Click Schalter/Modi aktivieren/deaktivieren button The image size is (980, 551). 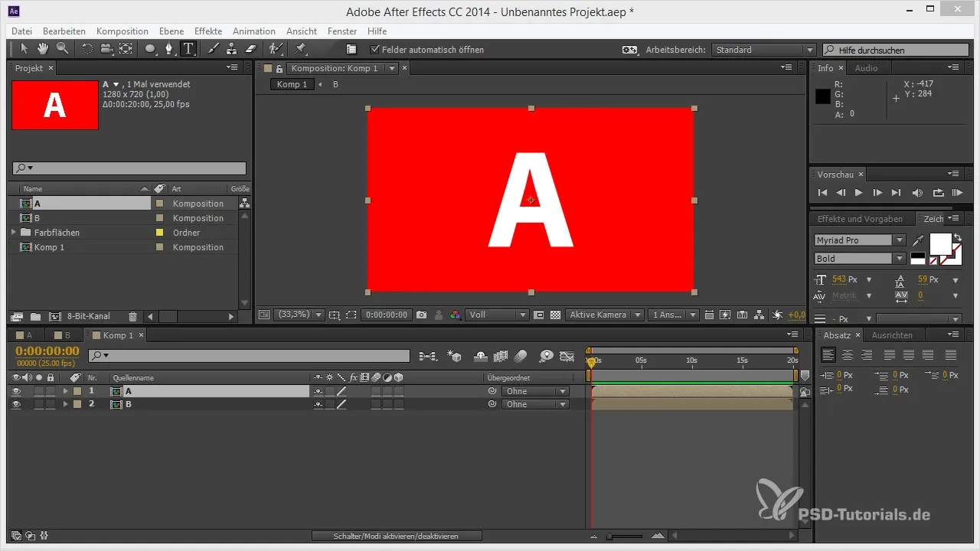pos(397,536)
